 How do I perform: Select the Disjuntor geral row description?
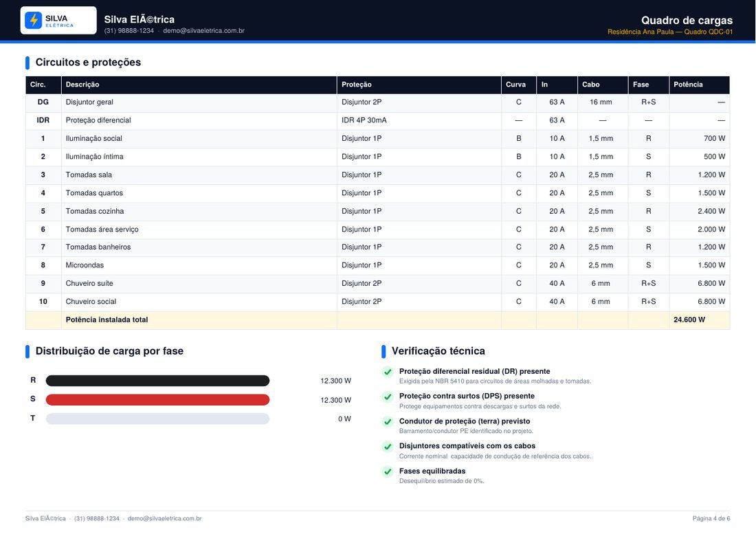click(x=89, y=102)
